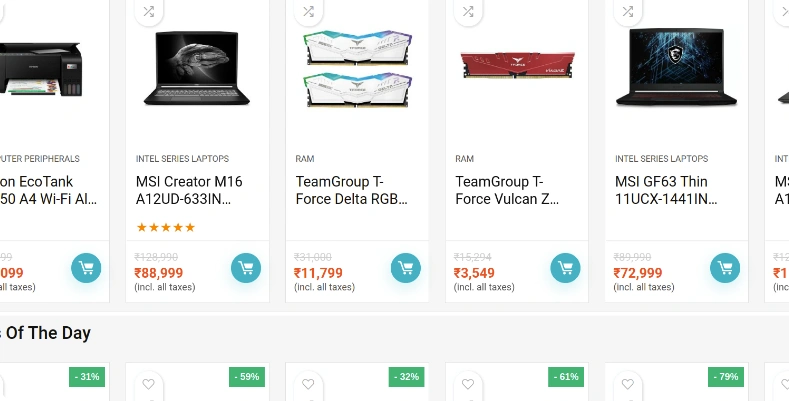Wishlist the deal with 32% discount
This screenshot has height=401, width=789.
308,384
